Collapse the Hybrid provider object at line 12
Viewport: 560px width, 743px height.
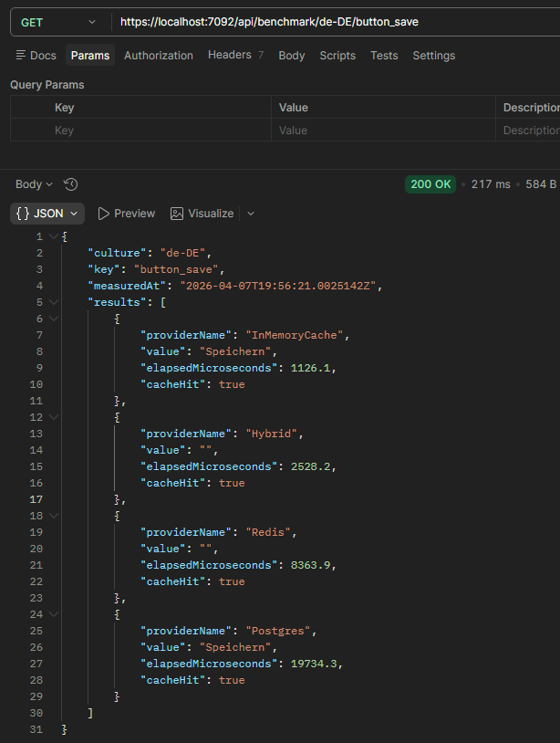point(54,417)
